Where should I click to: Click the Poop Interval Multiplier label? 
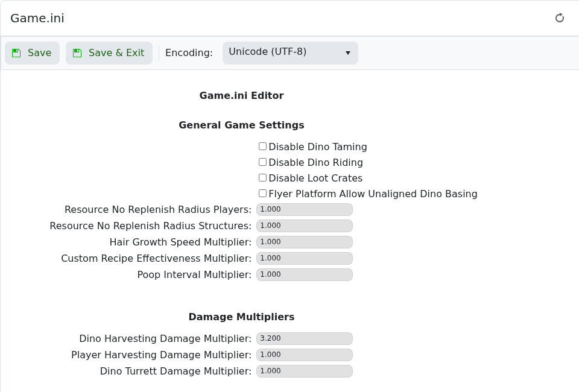click(194, 274)
